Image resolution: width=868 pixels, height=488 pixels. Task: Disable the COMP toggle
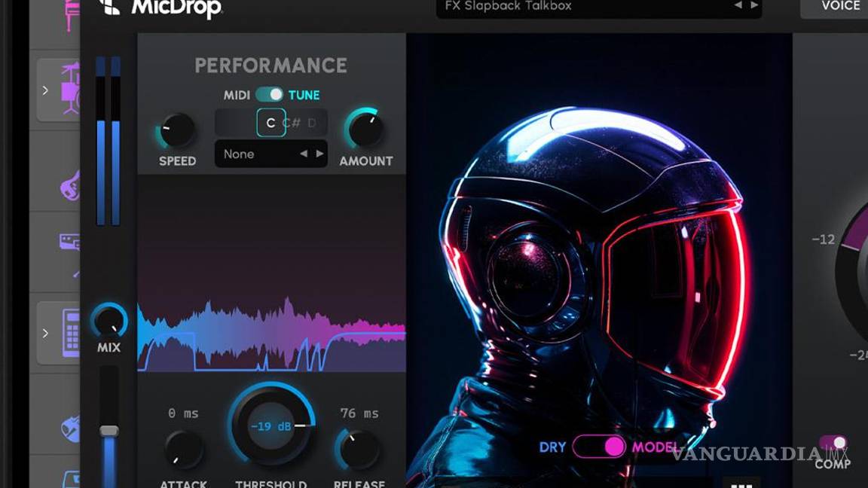coord(833,444)
